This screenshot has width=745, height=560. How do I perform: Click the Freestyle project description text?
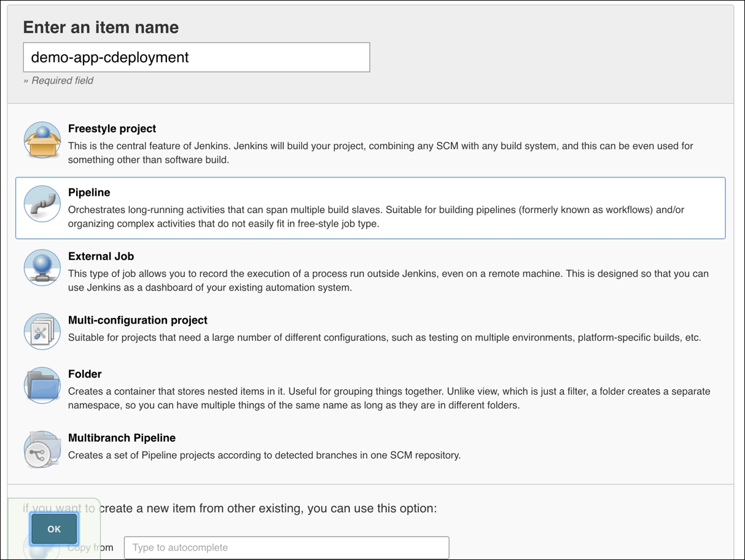[x=381, y=153]
